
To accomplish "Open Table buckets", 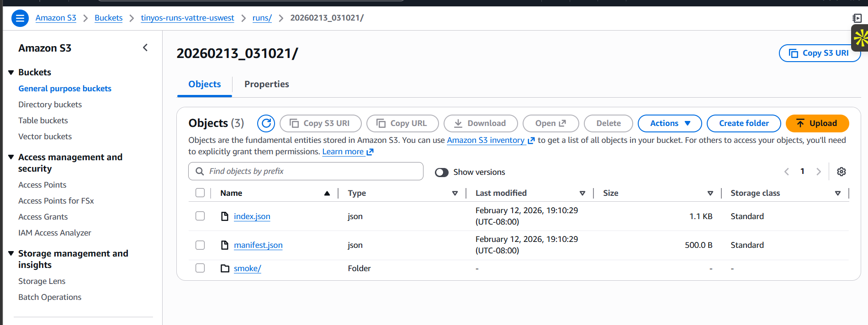I will click(x=43, y=121).
